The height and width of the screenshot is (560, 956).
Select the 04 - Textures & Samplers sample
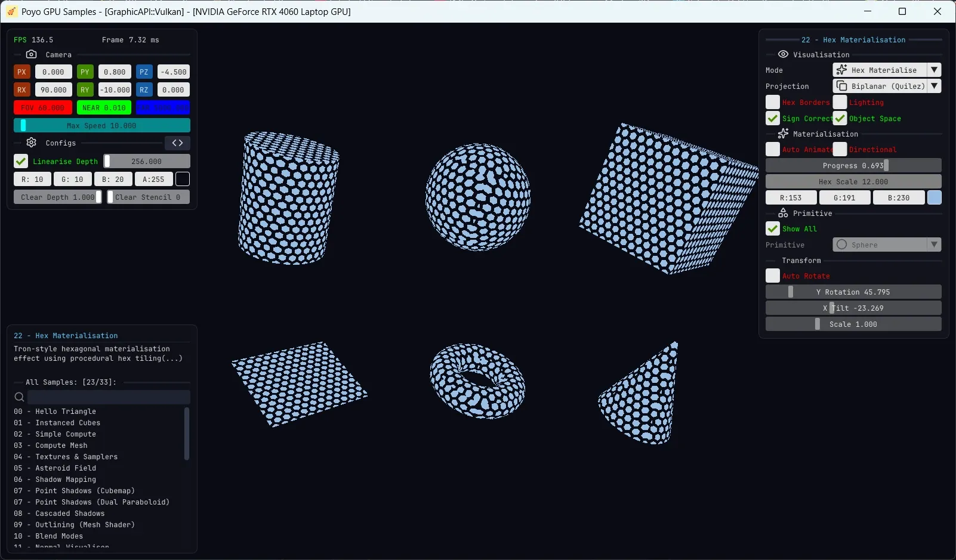pos(66,456)
